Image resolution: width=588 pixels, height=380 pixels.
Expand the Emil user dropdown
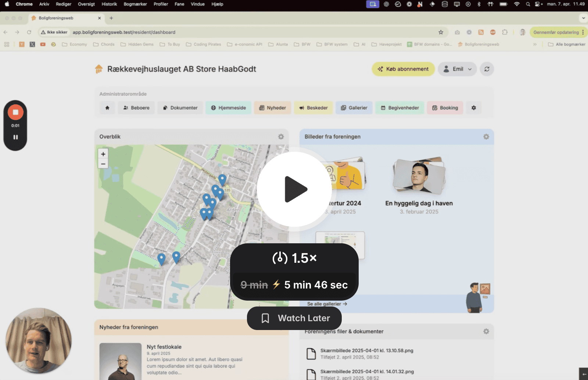[457, 69]
